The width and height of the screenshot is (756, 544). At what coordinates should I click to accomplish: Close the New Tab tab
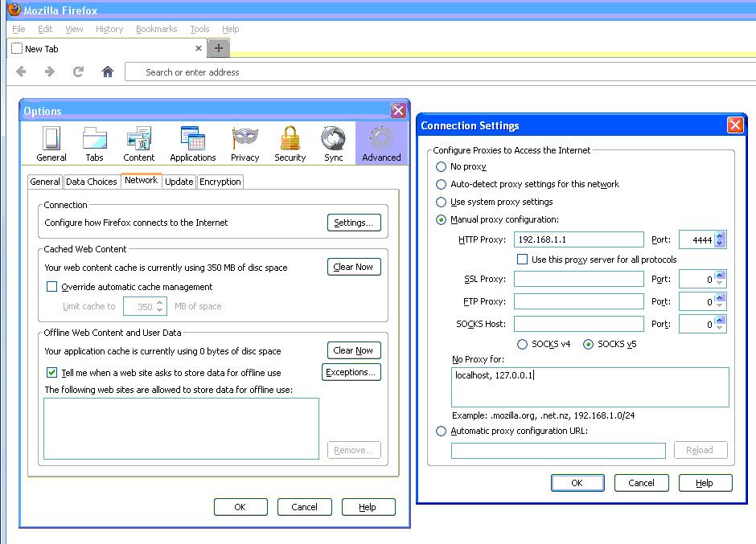(x=198, y=48)
